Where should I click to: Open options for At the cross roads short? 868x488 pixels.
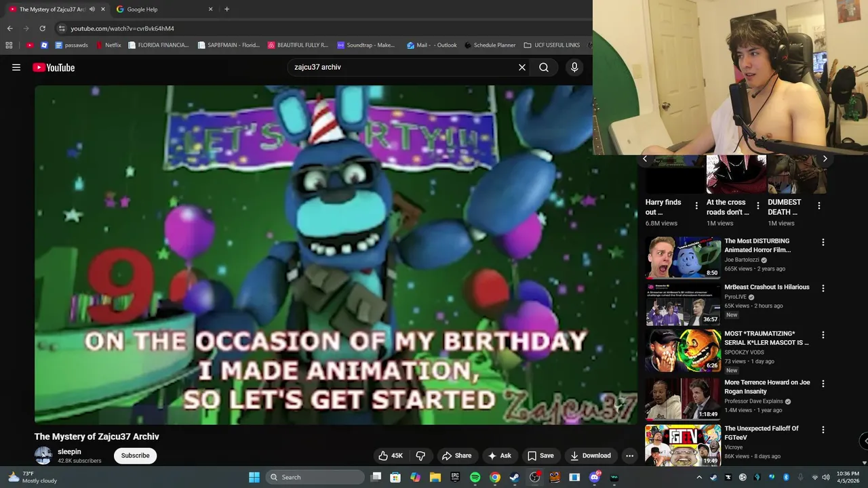(x=758, y=205)
